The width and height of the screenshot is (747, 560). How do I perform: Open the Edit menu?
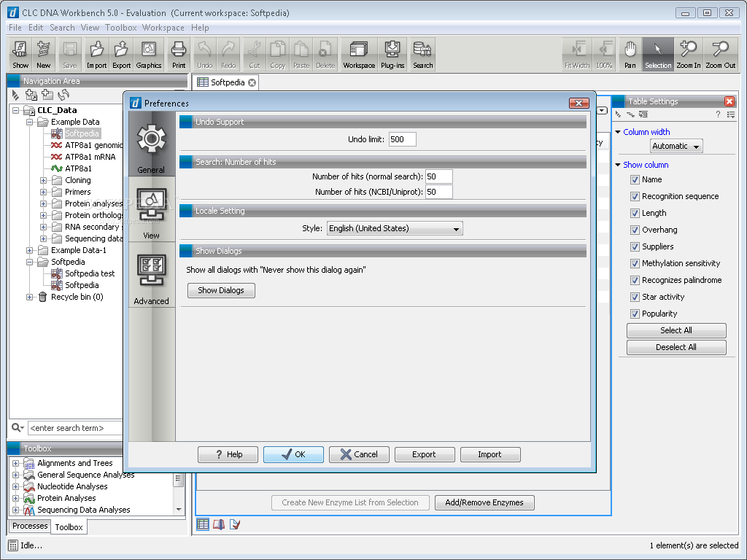36,28
